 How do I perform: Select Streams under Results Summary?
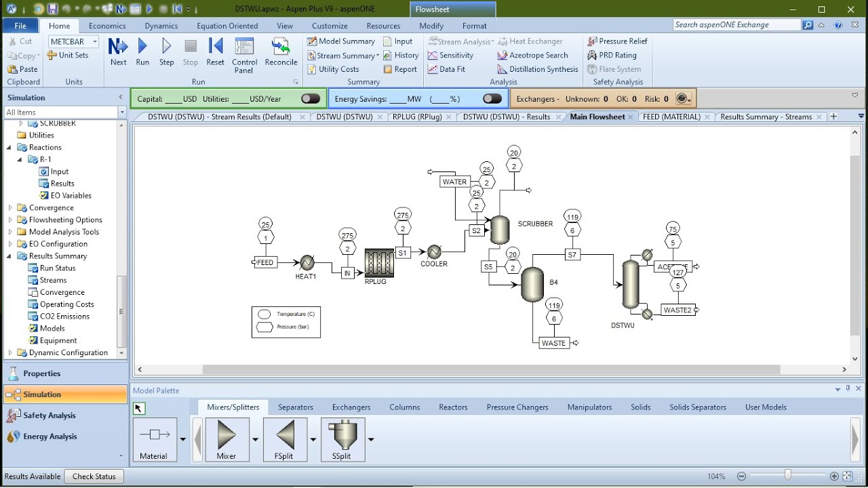coord(53,280)
